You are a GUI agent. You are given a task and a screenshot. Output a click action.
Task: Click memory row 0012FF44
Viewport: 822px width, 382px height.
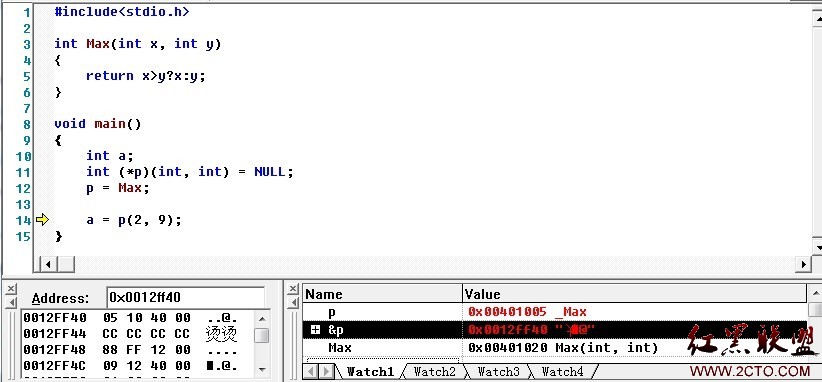[131, 333]
